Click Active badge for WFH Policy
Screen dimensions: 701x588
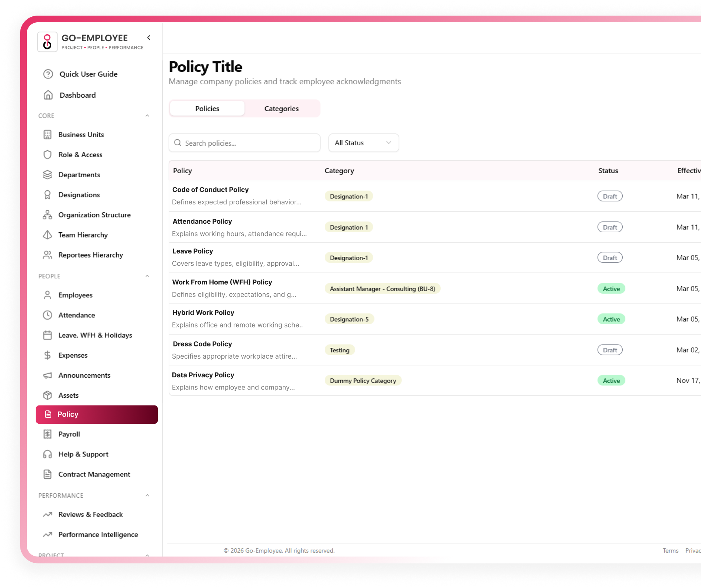tap(611, 289)
